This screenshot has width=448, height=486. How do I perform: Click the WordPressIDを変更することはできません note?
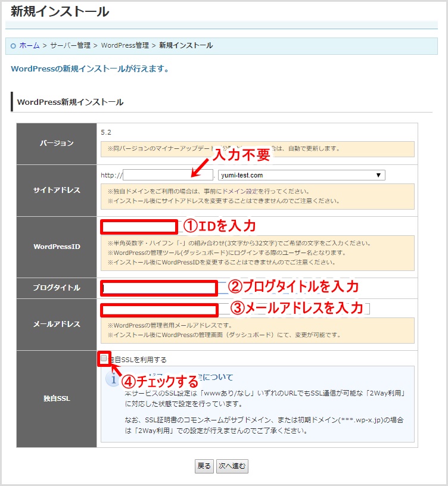(x=222, y=263)
